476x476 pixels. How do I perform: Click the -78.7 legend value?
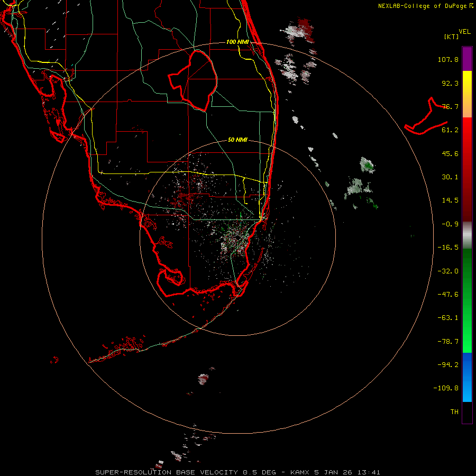pos(448,342)
